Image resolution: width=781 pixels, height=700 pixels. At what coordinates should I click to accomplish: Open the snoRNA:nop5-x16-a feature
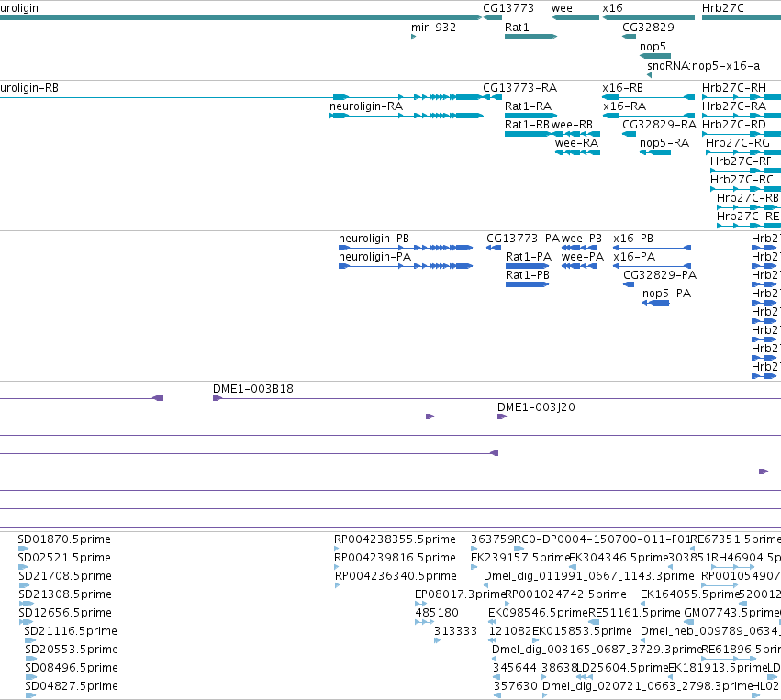click(x=649, y=75)
